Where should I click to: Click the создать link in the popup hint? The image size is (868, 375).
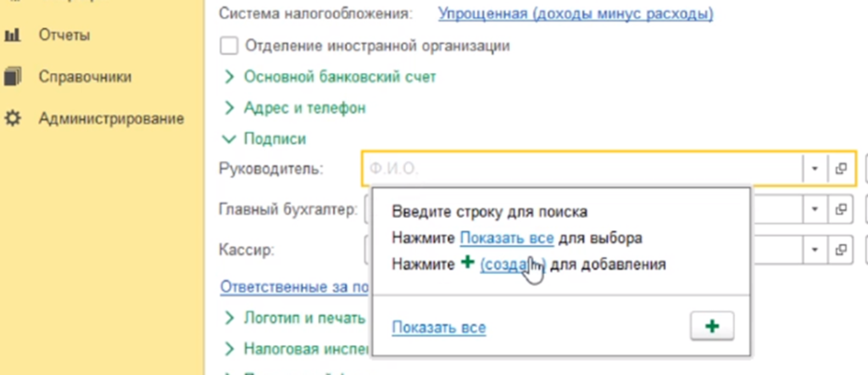click(x=512, y=264)
